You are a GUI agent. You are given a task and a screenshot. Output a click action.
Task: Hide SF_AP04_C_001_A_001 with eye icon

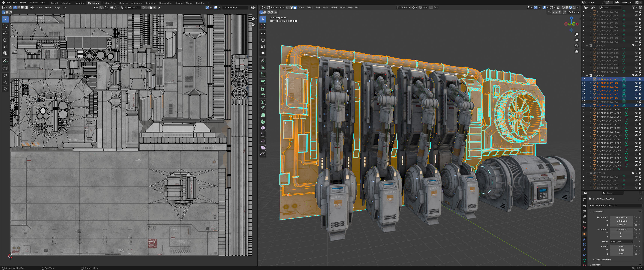point(636,109)
